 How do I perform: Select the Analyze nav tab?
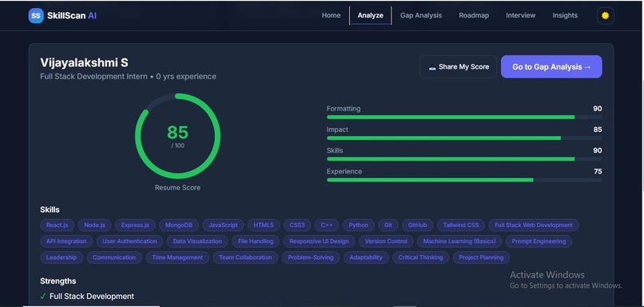point(370,15)
